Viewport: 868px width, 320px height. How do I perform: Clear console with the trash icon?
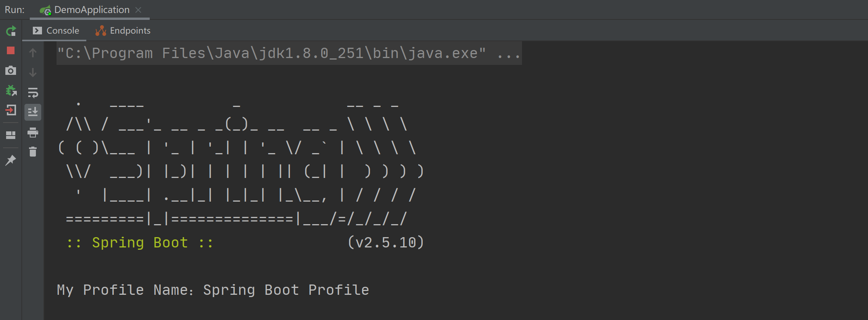pyautogui.click(x=33, y=152)
